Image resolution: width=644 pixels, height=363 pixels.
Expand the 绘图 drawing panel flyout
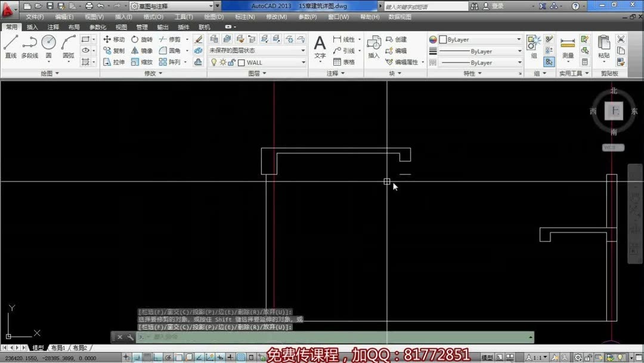click(56, 72)
